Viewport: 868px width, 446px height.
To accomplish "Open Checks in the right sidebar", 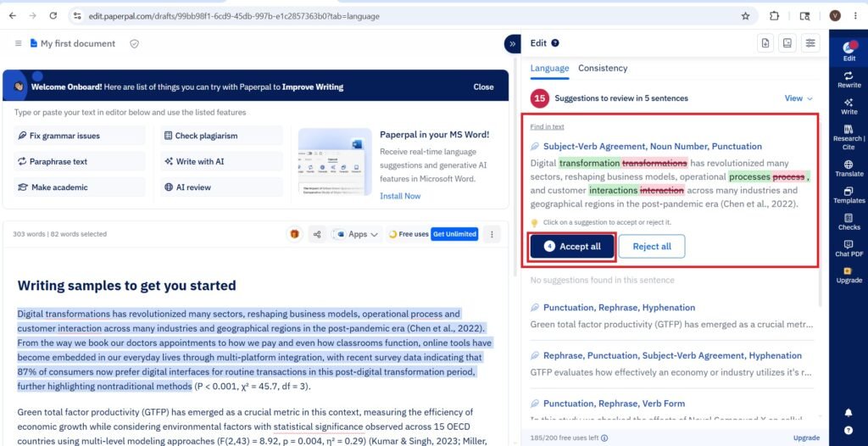I will pyautogui.click(x=849, y=221).
